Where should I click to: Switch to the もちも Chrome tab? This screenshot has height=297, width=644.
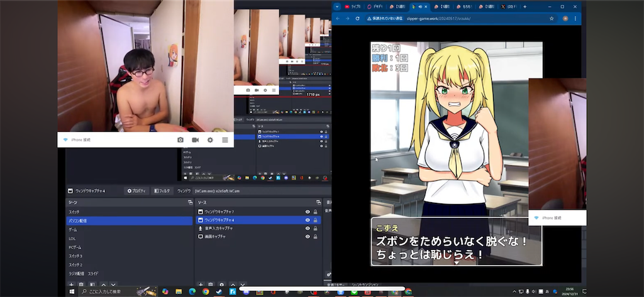point(464,6)
